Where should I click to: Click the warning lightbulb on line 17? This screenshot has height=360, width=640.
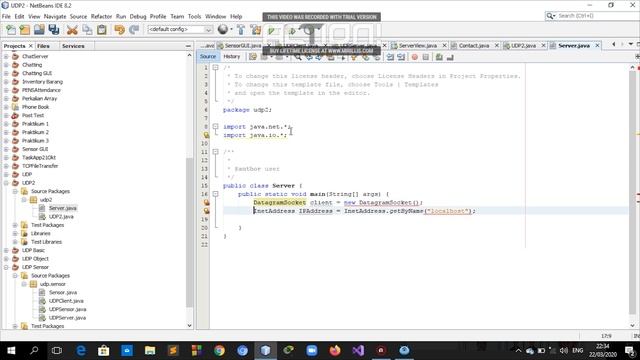pyautogui.click(x=206, y=202)
